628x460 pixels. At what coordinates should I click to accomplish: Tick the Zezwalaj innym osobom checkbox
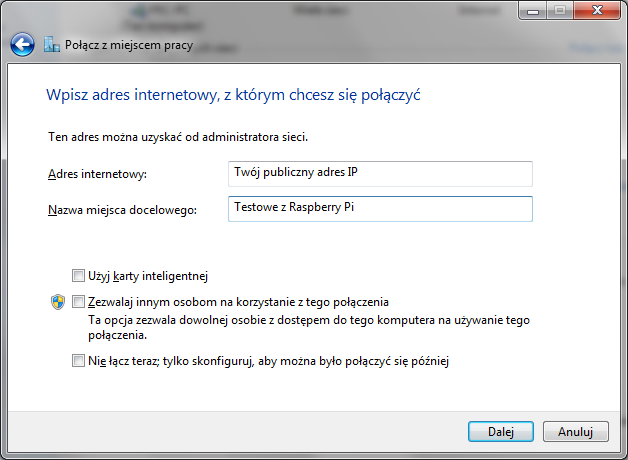tap(79, 302)
